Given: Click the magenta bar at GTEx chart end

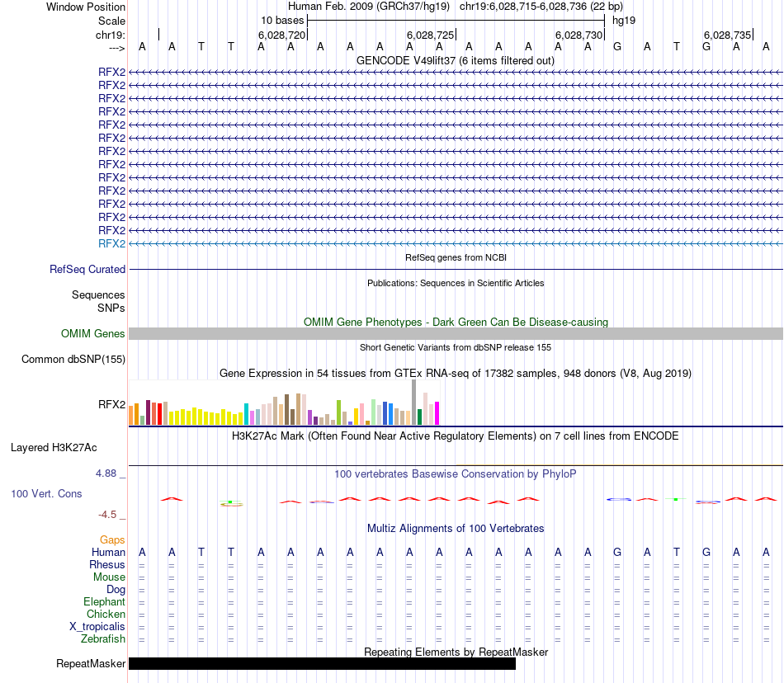Looking at the screenshot, I should coord(437,413).
